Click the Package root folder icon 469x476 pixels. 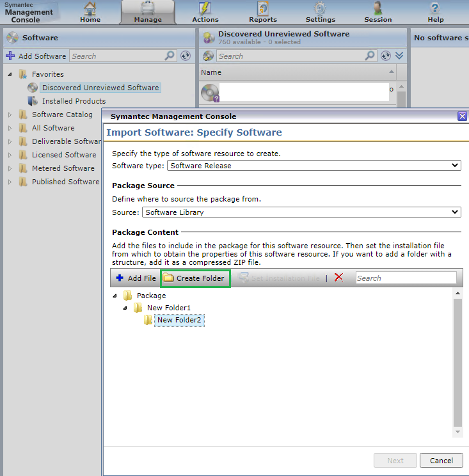tap(128, 296)
